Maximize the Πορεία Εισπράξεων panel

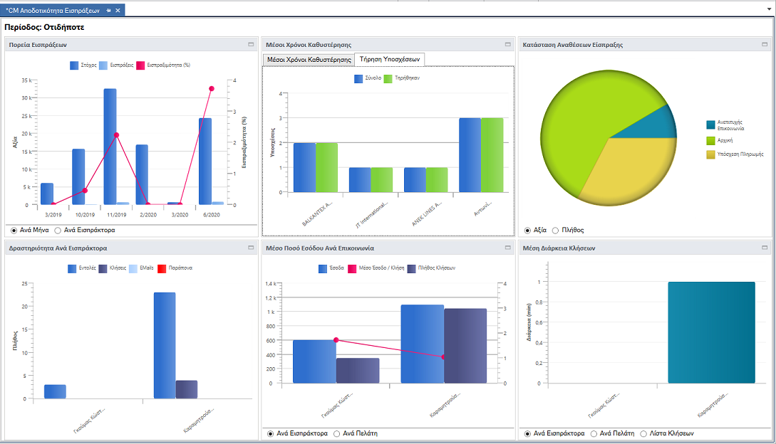(251, 45)
